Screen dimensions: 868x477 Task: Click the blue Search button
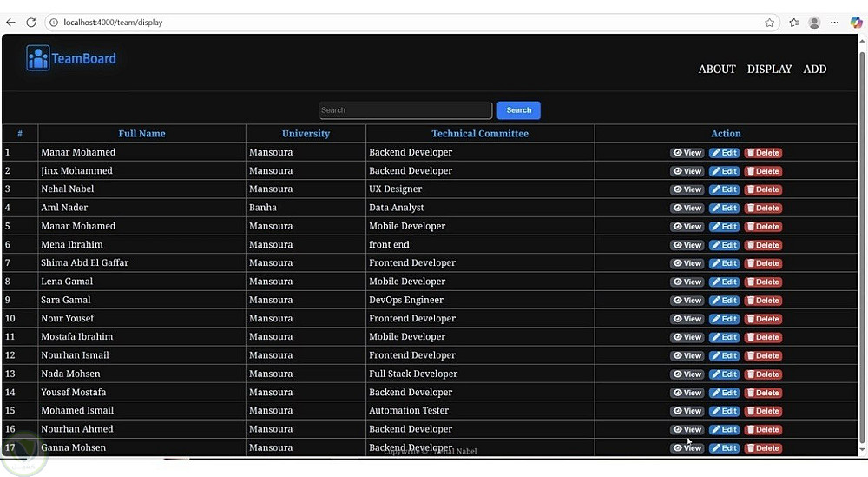(x=519, y=110)
